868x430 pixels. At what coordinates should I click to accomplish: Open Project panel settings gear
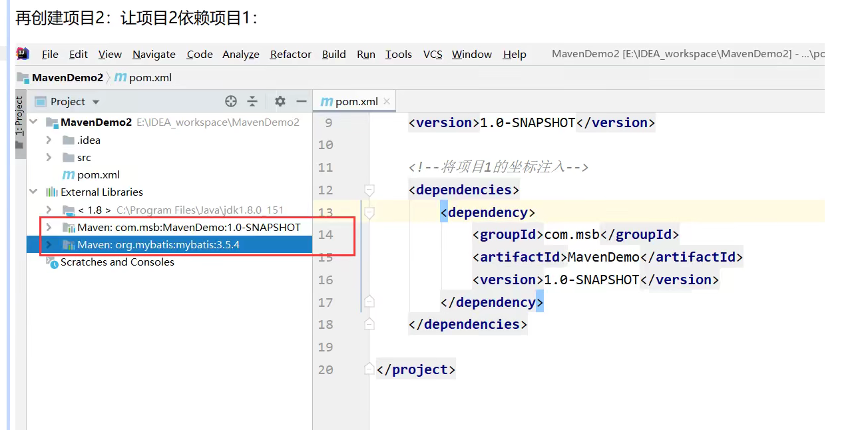(x=280, y=101)
